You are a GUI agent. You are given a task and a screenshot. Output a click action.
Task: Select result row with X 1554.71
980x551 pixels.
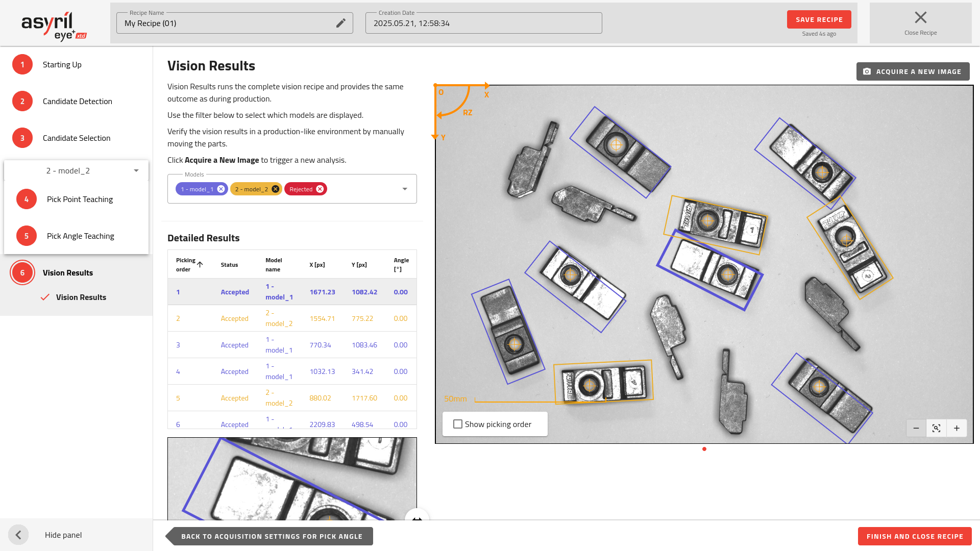(292, 318)
